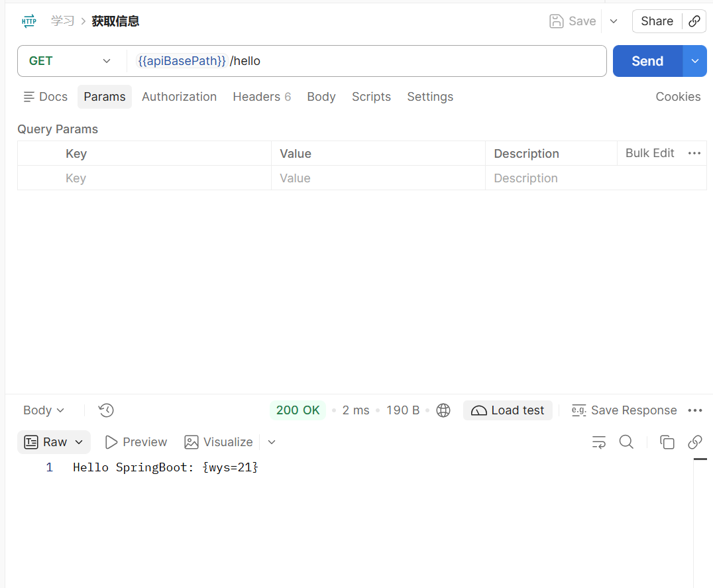Expand Save options chevron
The height and width of the screenshot is (588, 713).
pos(614,21)
